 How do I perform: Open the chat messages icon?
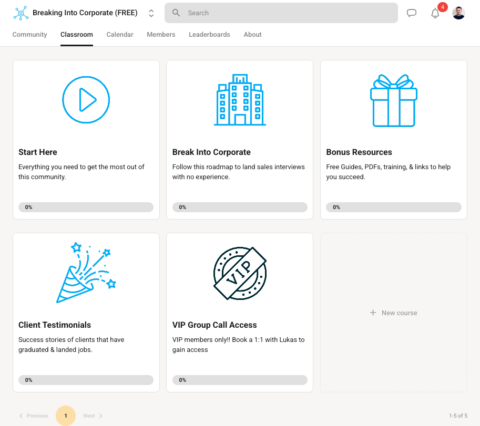[x=412, y=13]
